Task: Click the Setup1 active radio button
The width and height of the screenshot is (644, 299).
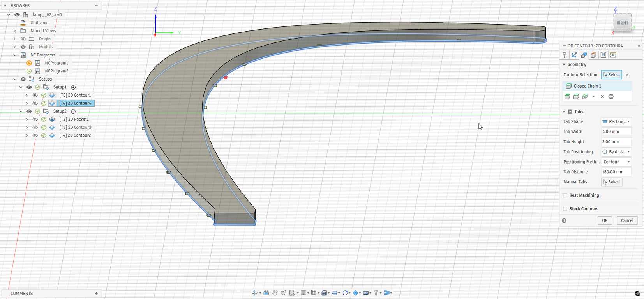Action: coord(73,87)
